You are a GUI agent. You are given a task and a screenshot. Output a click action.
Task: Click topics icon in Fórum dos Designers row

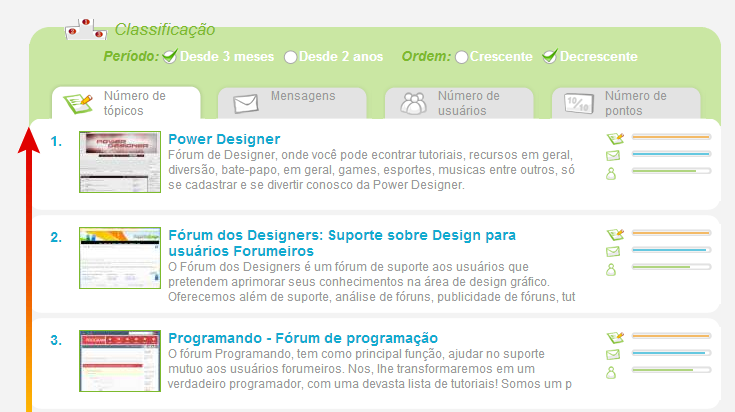click(615, 234)
